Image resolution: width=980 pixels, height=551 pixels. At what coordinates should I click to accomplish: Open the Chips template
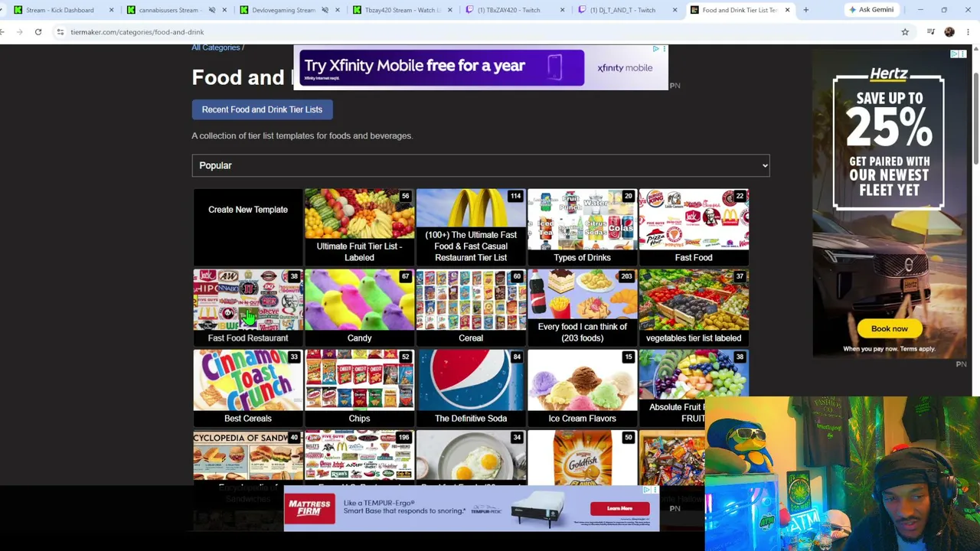(359, 387)
